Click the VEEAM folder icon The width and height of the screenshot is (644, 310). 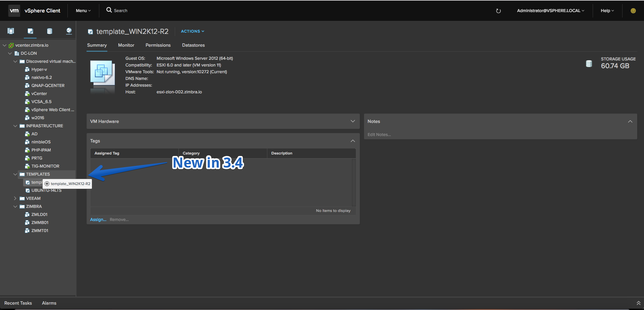point(22,198)
